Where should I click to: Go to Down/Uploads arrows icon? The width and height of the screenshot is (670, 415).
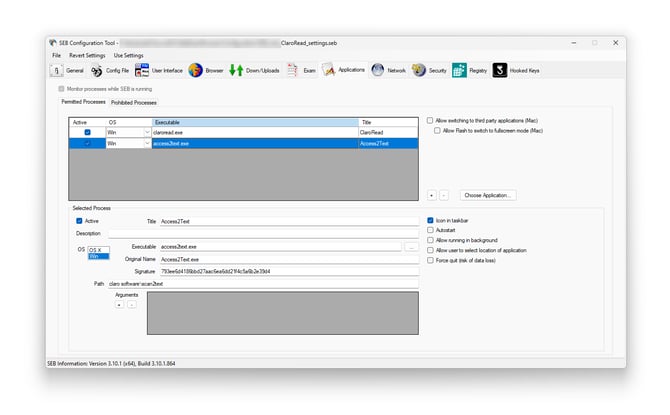click(x=236, y=70)
